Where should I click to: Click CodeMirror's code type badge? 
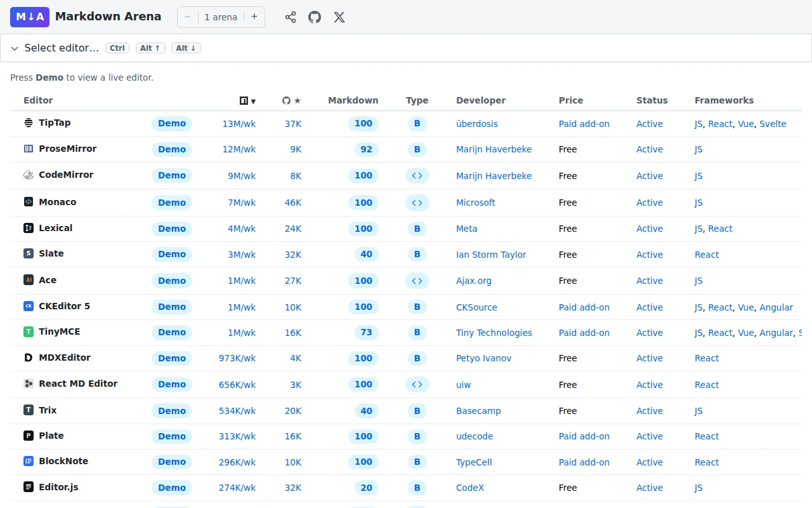pyautogui.click(x=417, y=175)
